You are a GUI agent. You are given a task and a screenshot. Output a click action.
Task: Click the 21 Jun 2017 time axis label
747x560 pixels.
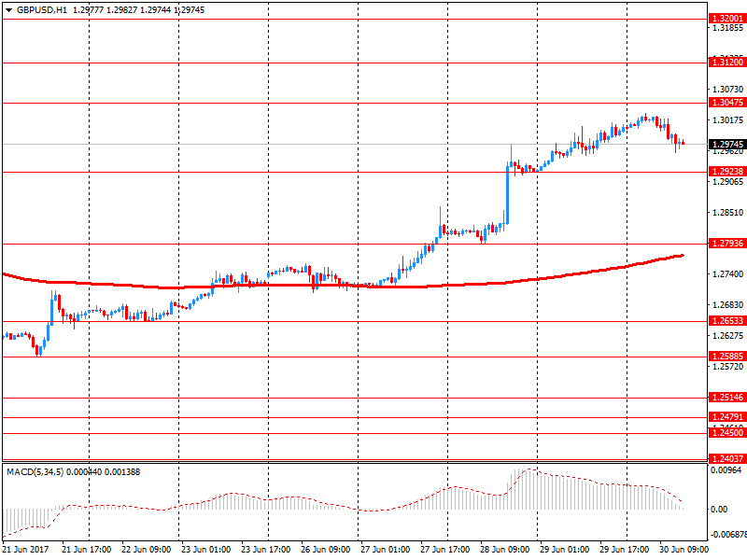click(x=26, y=550)
